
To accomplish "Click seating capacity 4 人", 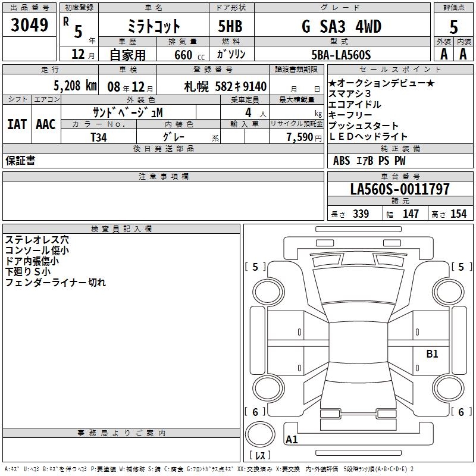I will [256, 113].
